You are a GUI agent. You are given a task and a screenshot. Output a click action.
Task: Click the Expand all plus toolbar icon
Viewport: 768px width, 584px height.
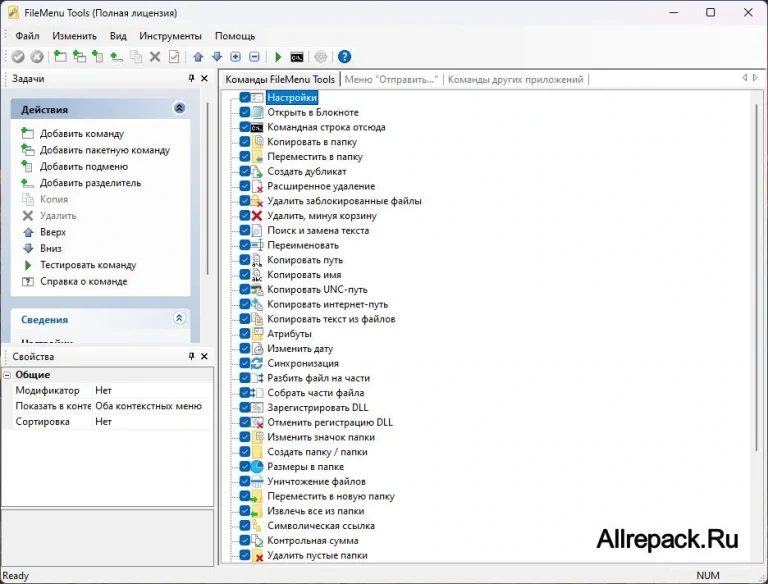coord(236,57)
